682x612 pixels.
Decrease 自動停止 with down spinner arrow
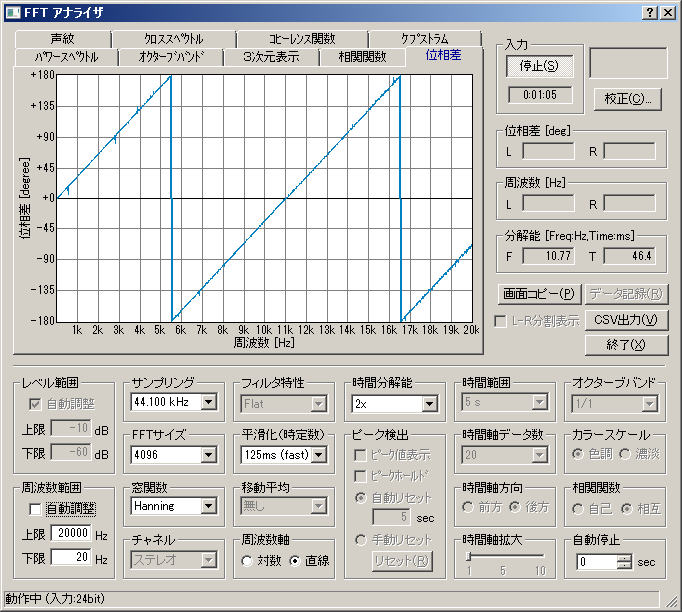click(625, 565)
